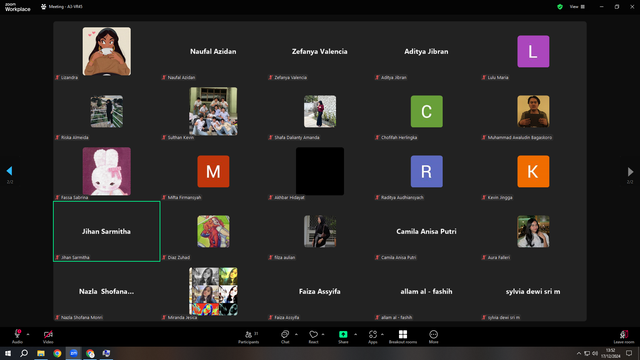
Task: Open Breakout rooms
Action: [403, 337]
